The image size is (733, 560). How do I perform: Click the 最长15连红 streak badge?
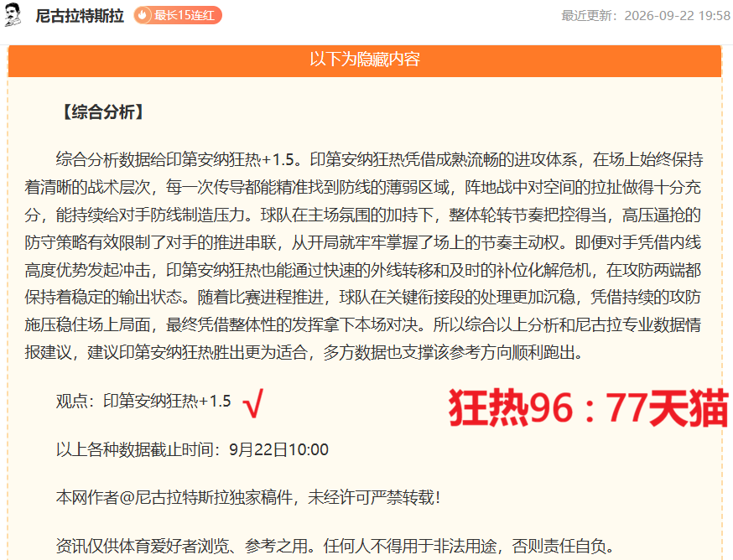(x=178, y=15)
